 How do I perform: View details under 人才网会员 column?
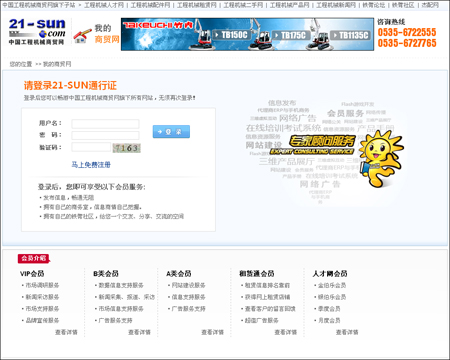tap(347, 332)
